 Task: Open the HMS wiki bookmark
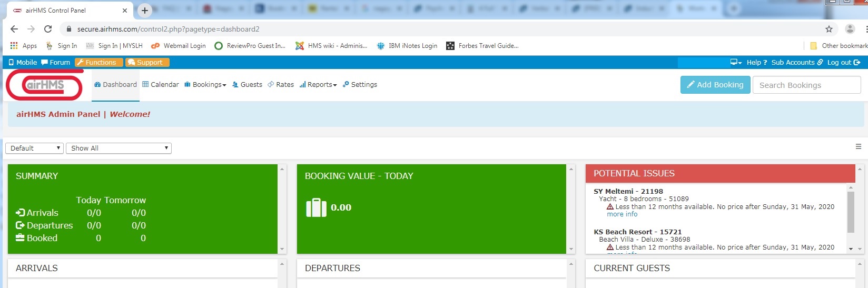click(331, 46)
